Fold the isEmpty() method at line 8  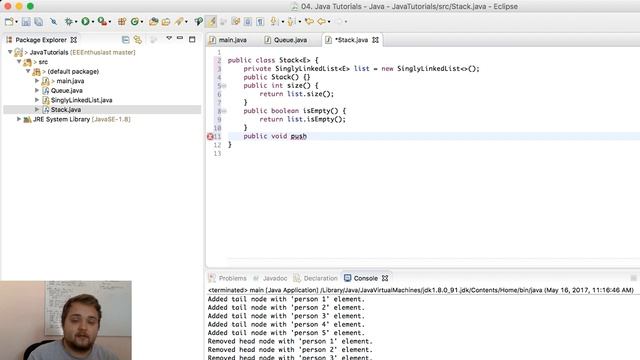[x=224, y=111]
